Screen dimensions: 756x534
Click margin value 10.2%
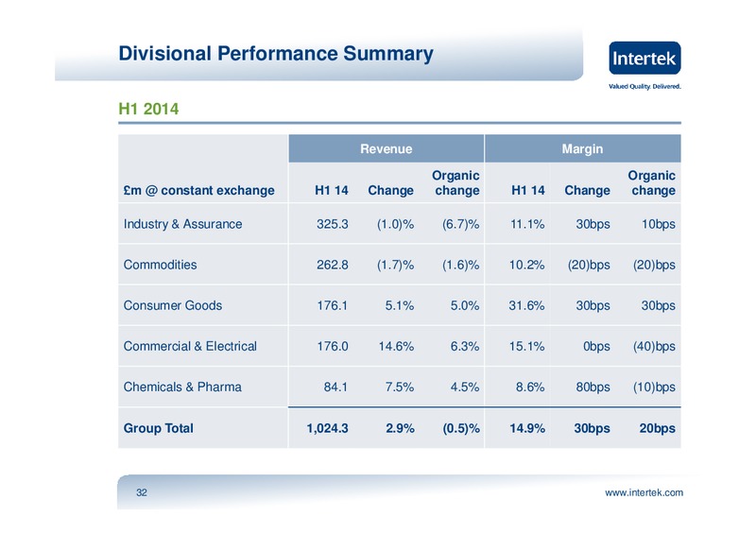click(x=527, y=265)
